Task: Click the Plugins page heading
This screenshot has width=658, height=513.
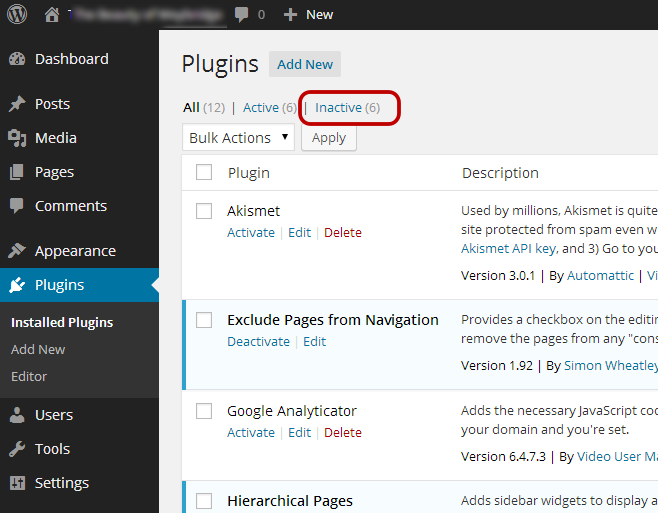Action: (x=220, y=64)
